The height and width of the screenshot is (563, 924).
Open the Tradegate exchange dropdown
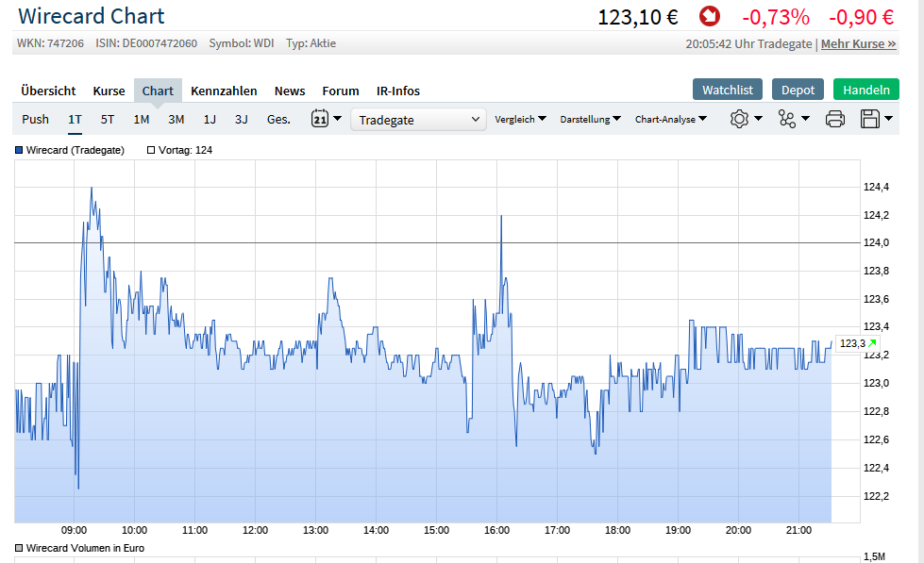[418, 120]
